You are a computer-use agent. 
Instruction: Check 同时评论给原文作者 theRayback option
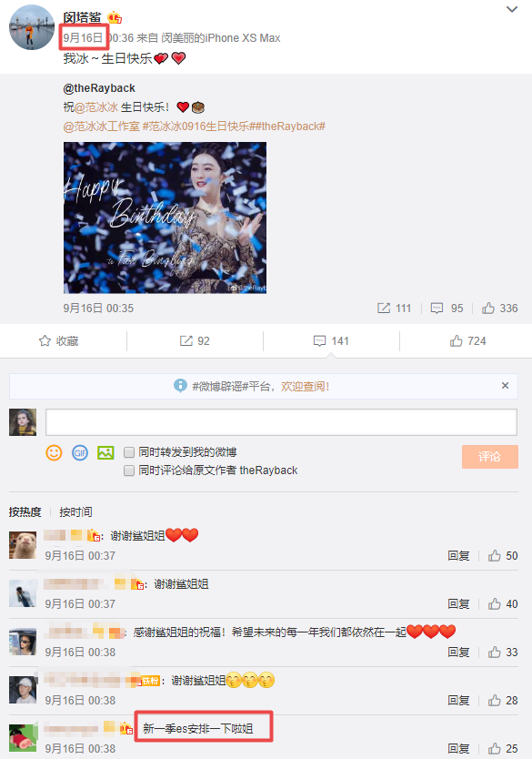coord(128,471)
